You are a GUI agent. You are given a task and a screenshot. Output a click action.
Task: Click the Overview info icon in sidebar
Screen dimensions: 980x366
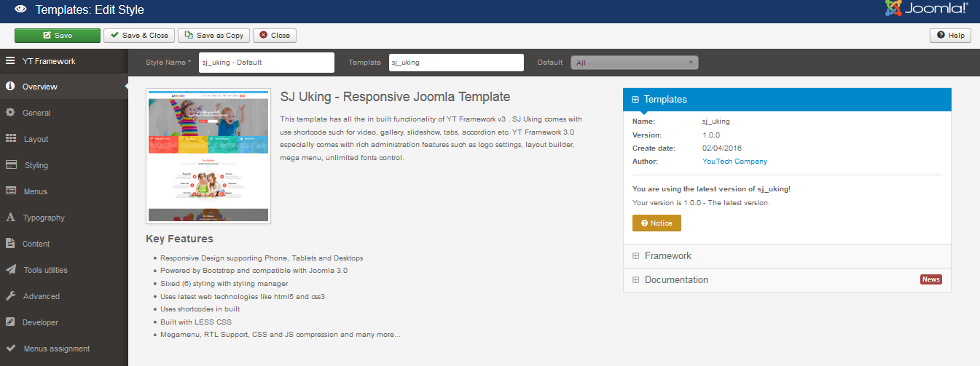(x=10, y=87)
